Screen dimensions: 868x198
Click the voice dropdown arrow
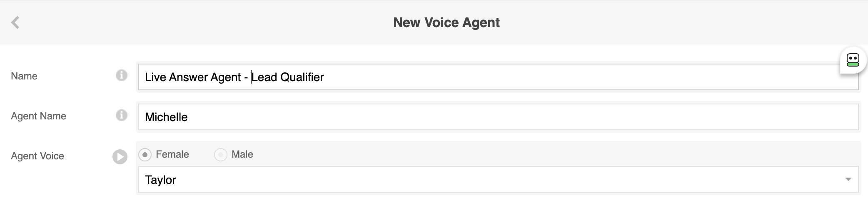(x=848, y=180)
